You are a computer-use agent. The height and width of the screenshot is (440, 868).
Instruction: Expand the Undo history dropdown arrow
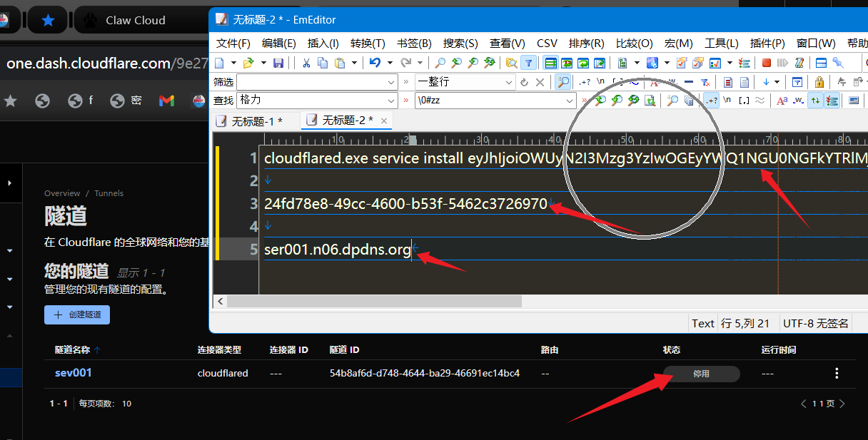(x=390, y=63)
